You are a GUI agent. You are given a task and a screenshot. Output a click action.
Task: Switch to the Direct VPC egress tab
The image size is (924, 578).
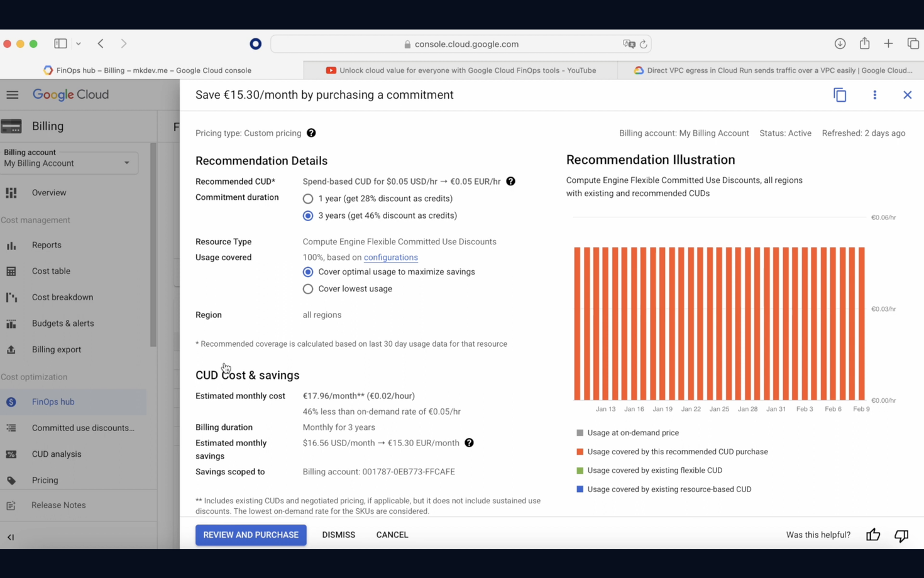(x=772, y=70)
